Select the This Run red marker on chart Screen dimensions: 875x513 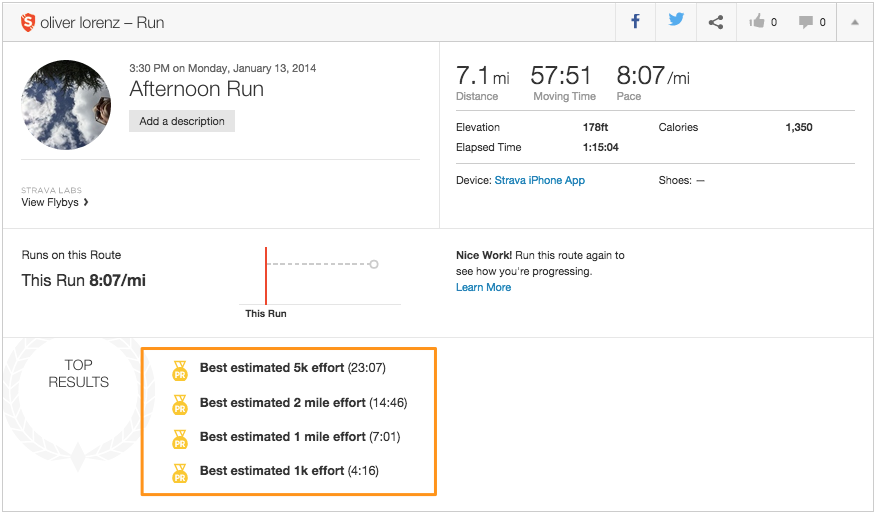[266, 275]
